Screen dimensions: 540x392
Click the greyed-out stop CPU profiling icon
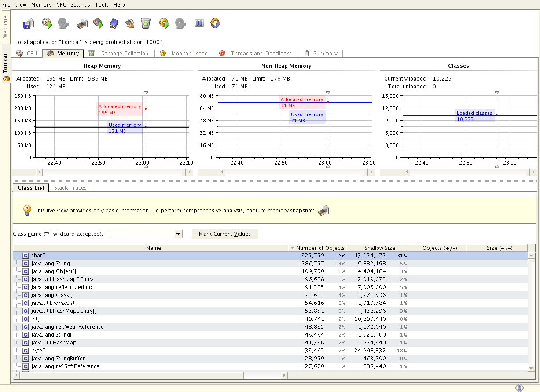coord(63,23)
